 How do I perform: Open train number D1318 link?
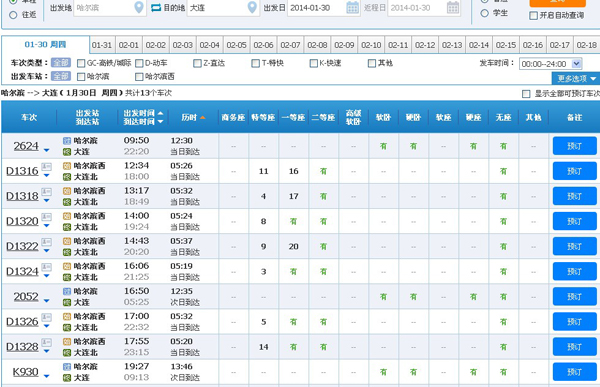pyautogui.click(x=22, y=196)
